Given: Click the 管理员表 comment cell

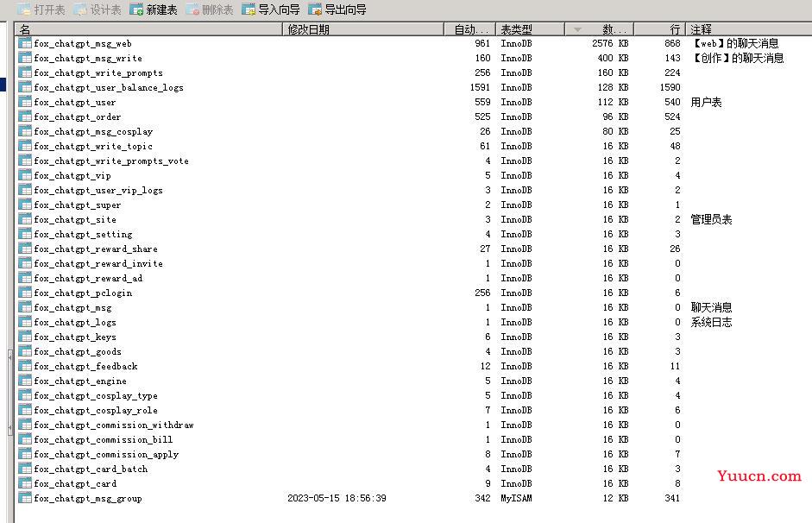Looking at the screenshot, I should (x=711, y=219).
